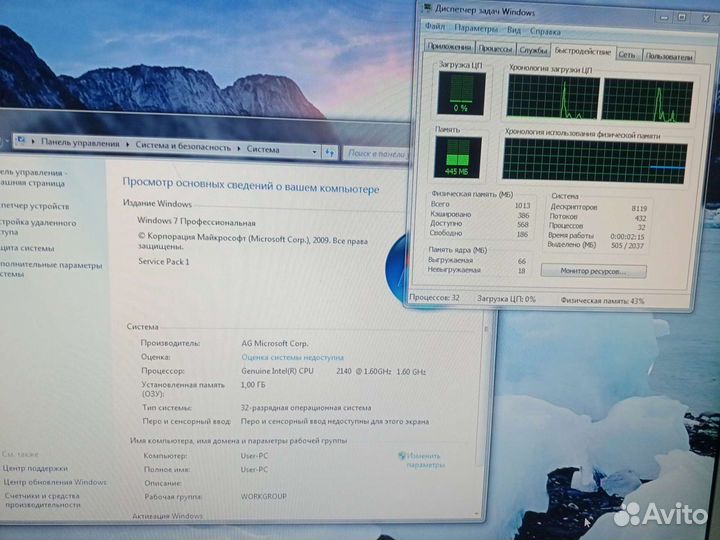Click the memory 445 МБ gauge

(x=457, y=158)
